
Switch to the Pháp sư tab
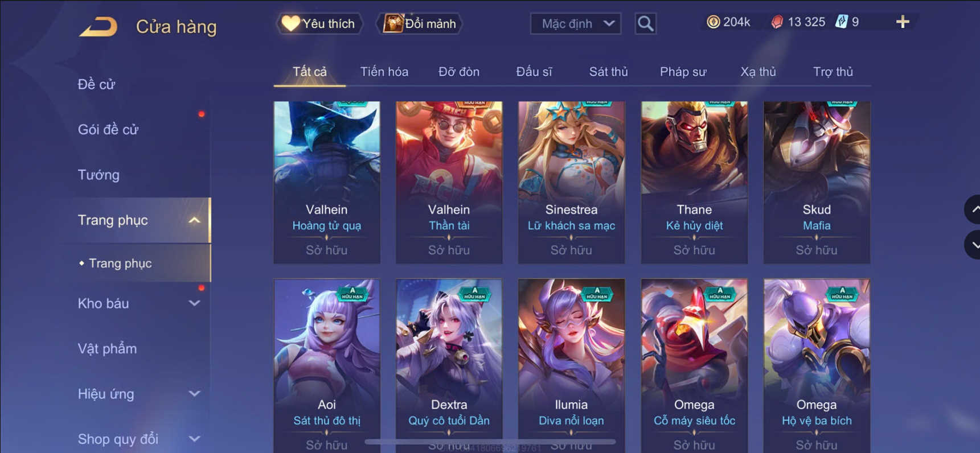[x=683, y=72]
